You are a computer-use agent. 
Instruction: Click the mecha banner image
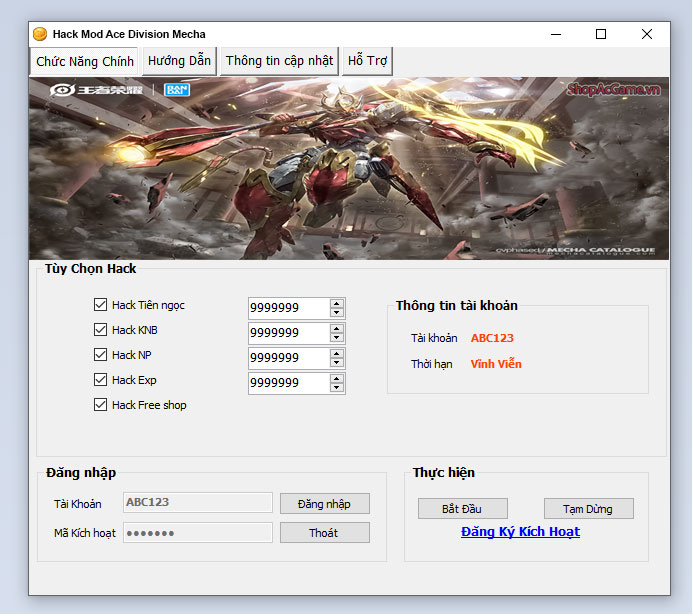(349, 168)
